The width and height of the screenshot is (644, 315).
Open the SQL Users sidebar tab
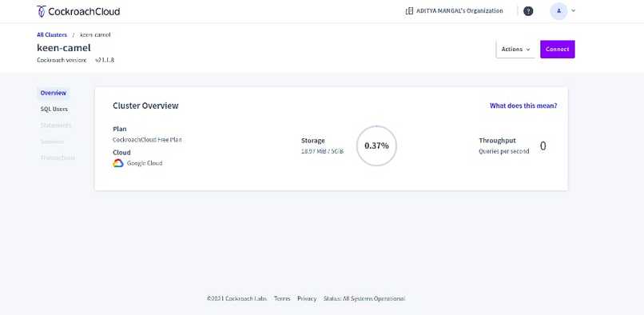click(54, 109)
